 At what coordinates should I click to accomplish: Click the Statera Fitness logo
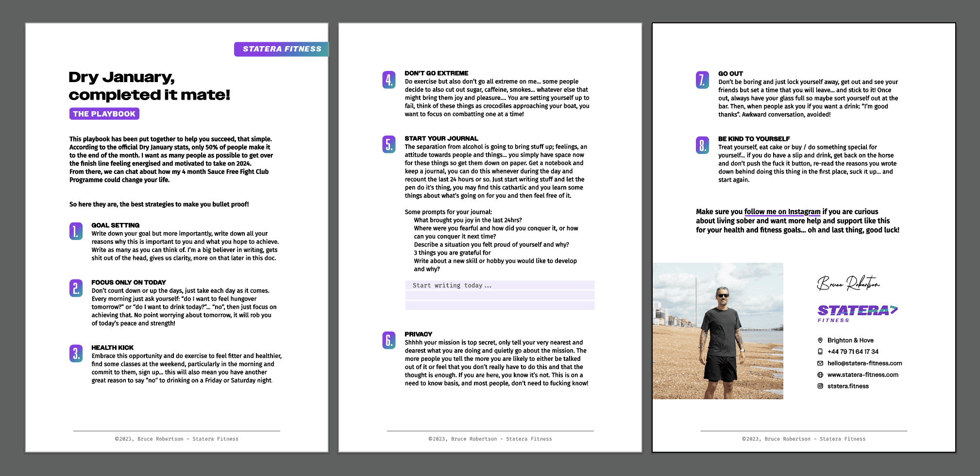858,313
